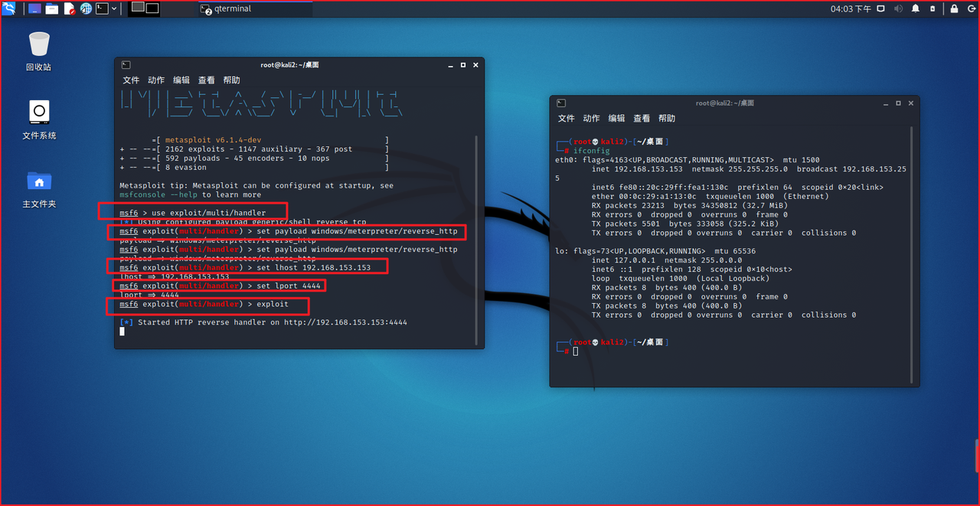
Task: Close the ifconfig terminal window
Action: [910, 103]
